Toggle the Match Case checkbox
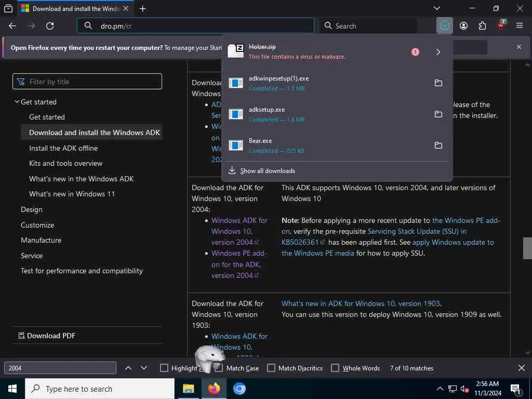 pyautogui.click(x=219, y=368)
